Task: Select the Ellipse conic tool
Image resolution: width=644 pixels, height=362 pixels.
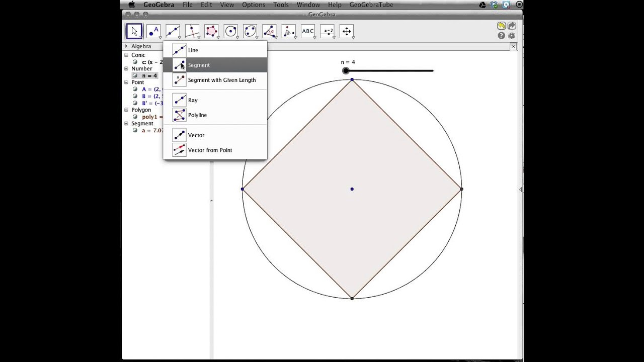Action: point(250,31)
